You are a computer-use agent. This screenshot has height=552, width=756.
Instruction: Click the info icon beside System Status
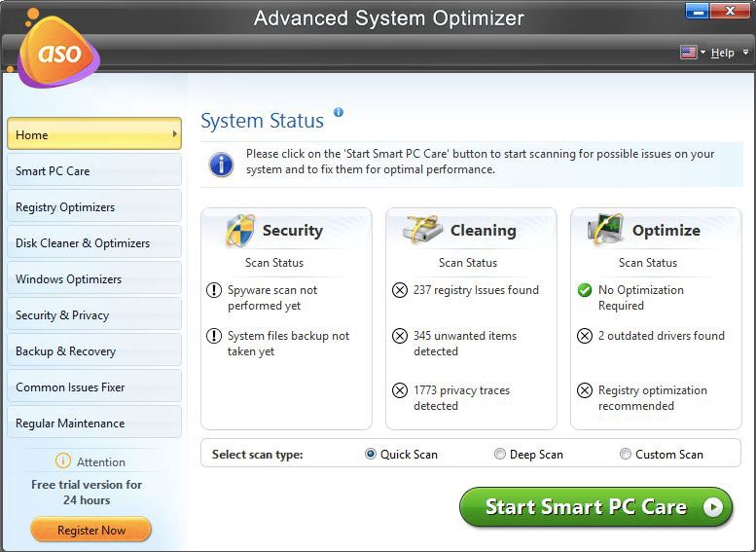coord(339,112)
